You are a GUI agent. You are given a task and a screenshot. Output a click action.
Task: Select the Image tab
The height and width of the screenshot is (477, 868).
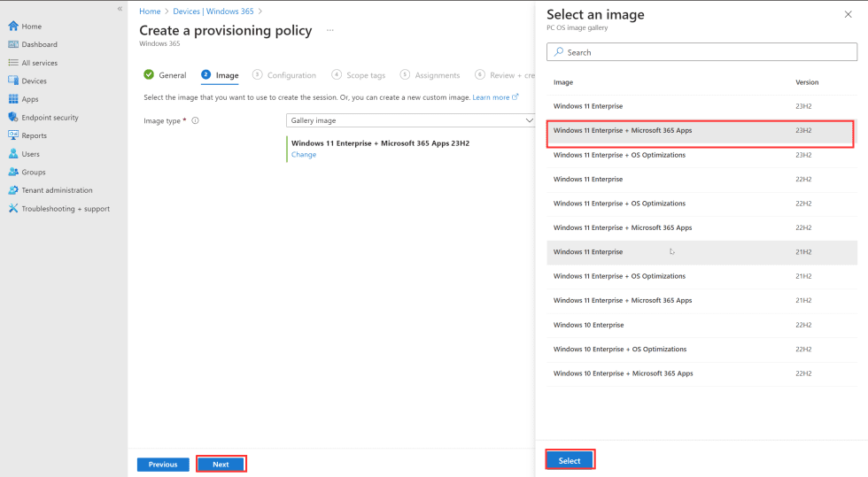pyautogui.click(x=220, y=75)
